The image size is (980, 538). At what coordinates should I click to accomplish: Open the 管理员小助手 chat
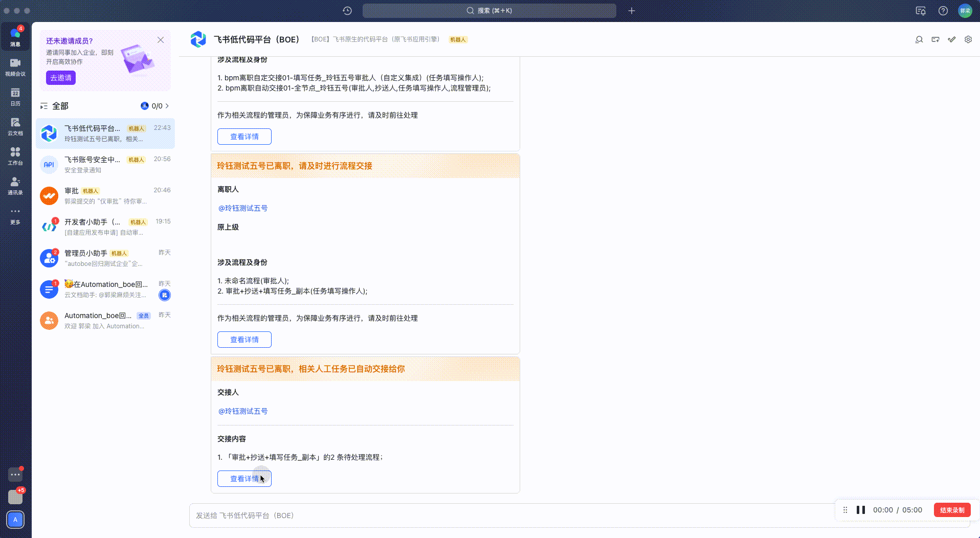pos(105,258)
